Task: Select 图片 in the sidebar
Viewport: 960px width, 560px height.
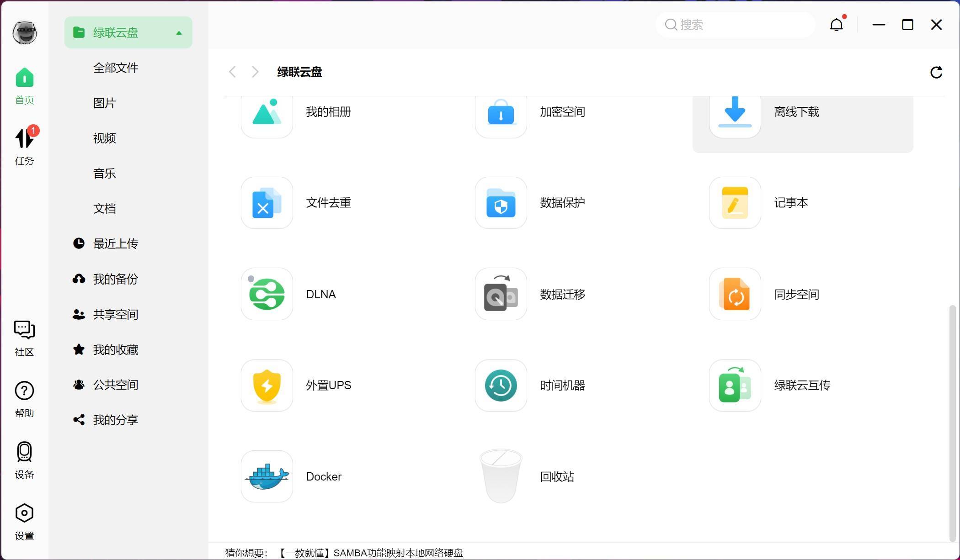Action: tap(104, 103)
